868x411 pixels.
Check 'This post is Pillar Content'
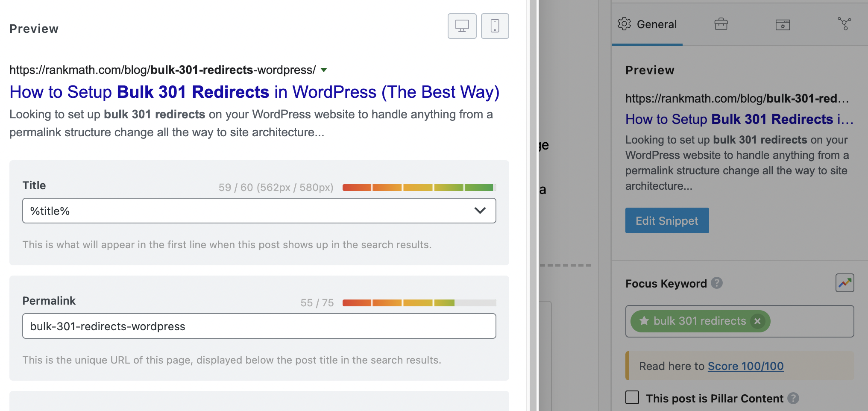click(632, 398)
